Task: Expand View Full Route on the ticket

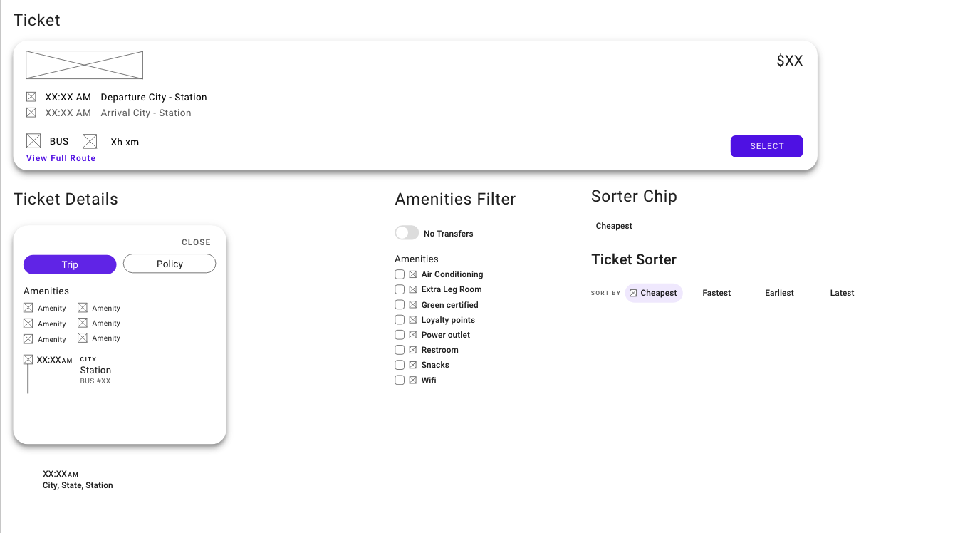Action: [61, 157]
